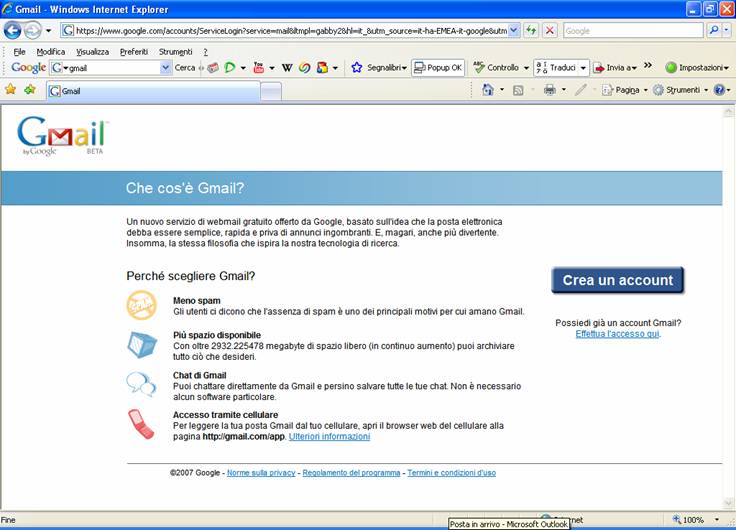
Task: Click the colorful gadget toolbar icon
Action: coord(322,68)
